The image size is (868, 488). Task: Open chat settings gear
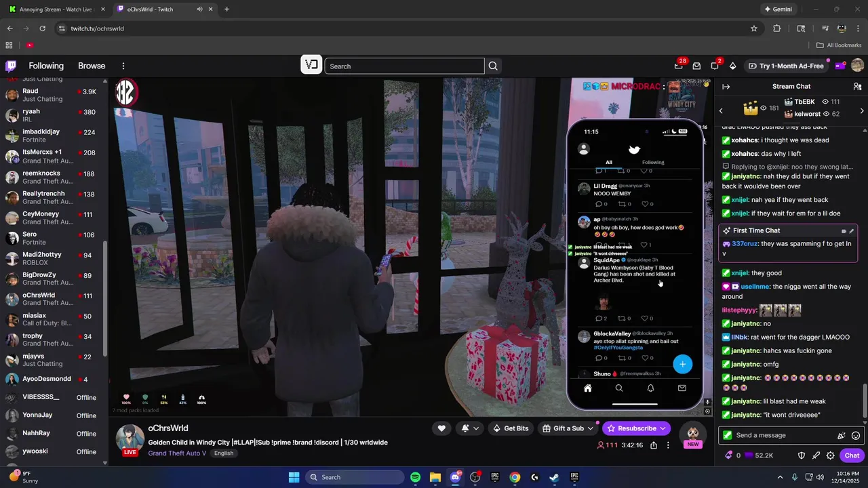pos(831,455)
